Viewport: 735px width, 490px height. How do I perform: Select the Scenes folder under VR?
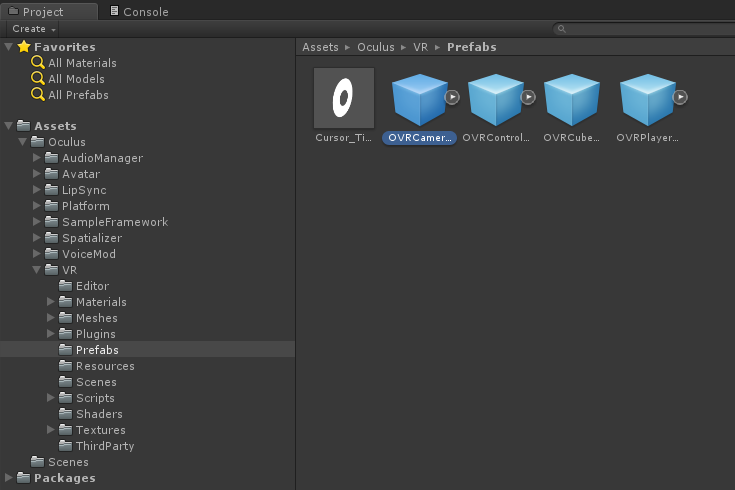(96, 382)
